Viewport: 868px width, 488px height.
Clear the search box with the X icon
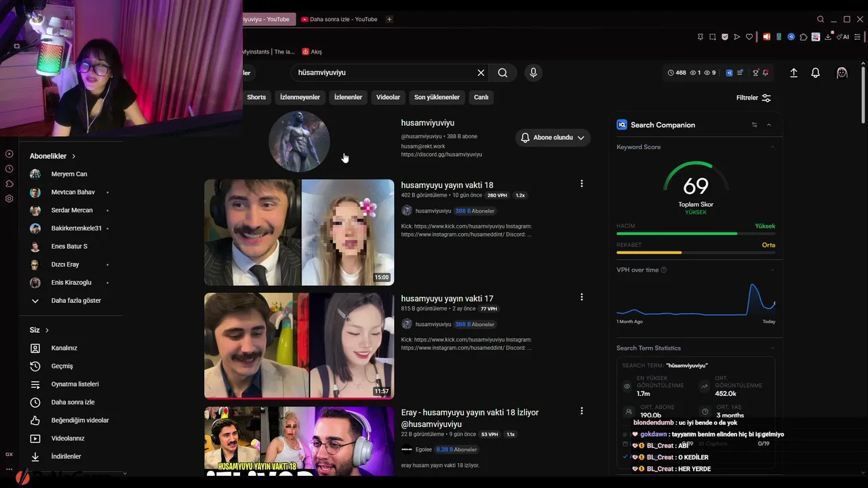tap(481, 73)
